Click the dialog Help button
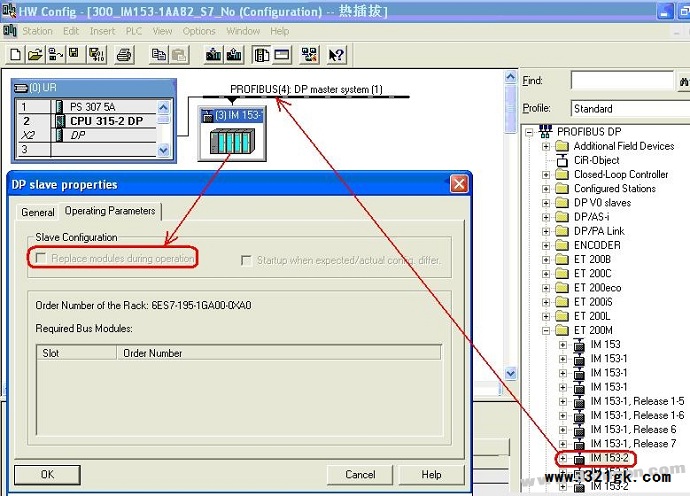This screenshot has width=690, height=496. (431, 475)
